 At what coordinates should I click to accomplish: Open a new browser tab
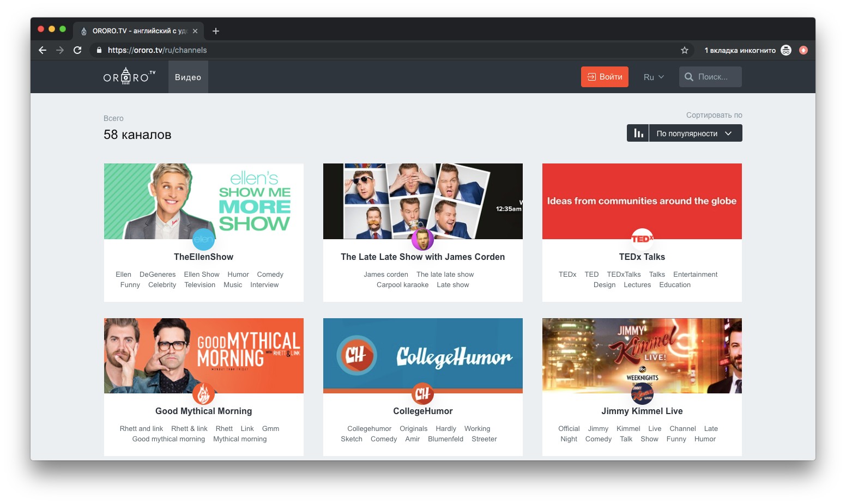[x=216, y=31]
